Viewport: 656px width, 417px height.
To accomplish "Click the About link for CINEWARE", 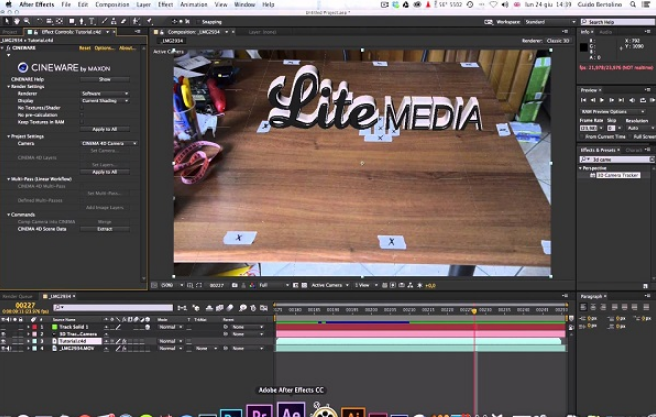I will 127,48.
